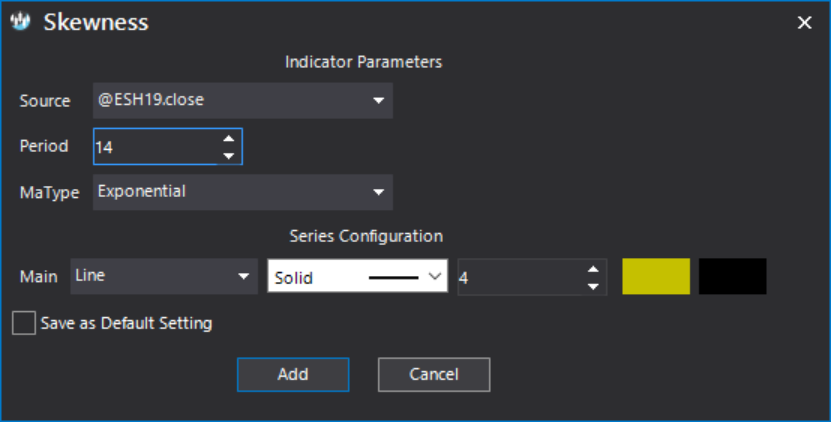Enable the Save as Default Setting checkbox
The width and height of the screenshot is (831, 422).
pos(24,323)
